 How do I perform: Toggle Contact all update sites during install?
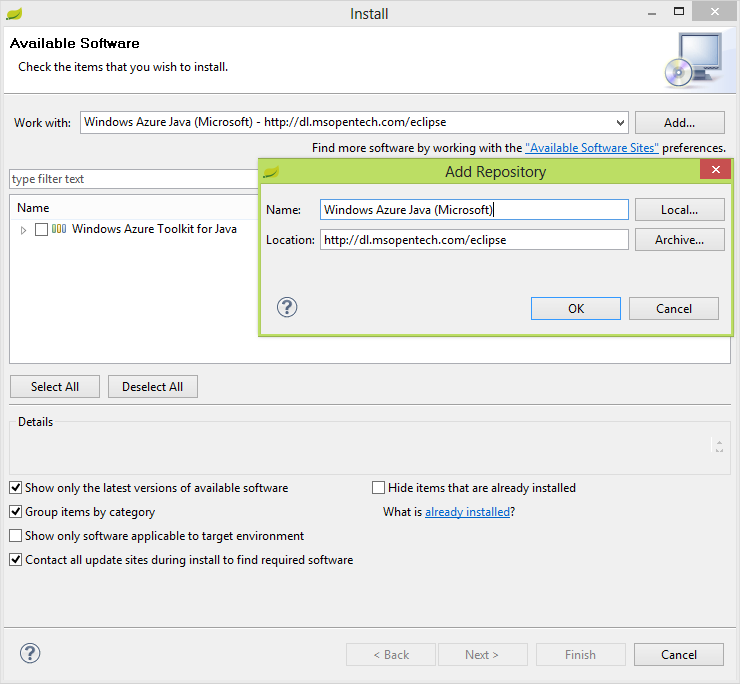16,559
